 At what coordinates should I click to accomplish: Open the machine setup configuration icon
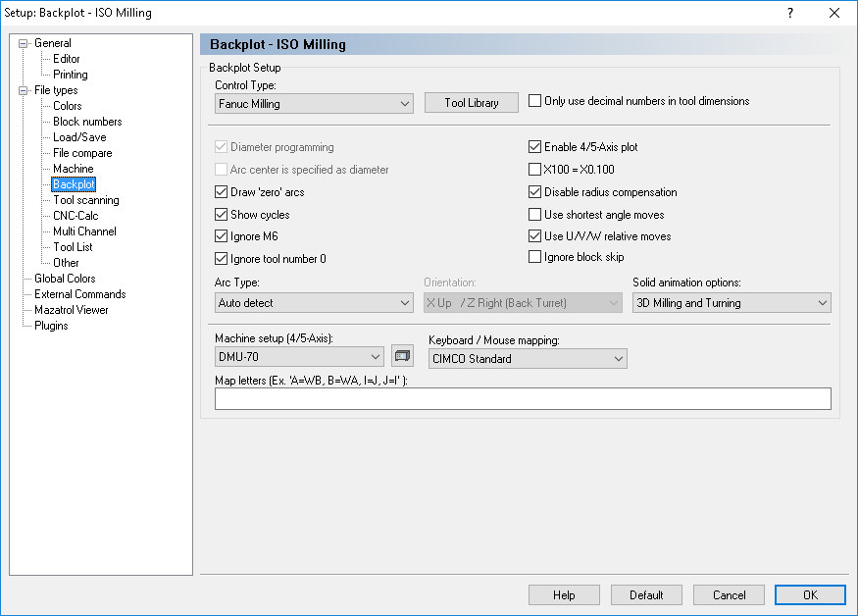(402, 356)
